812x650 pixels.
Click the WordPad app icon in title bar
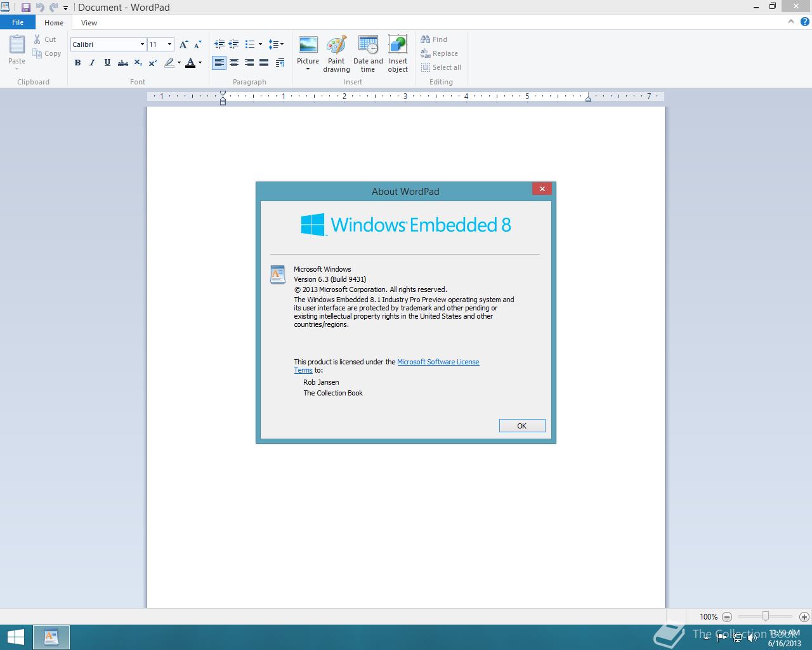pyautogui.click(x=5, y=8)
